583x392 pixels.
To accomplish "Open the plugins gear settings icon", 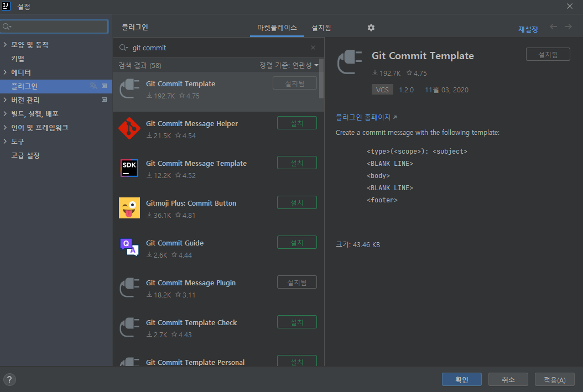I will coord(371,28).
